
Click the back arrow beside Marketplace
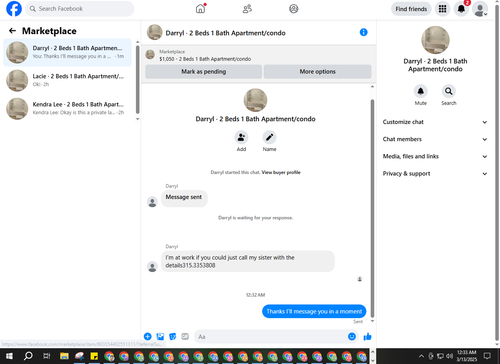click(x=12, y=31)
